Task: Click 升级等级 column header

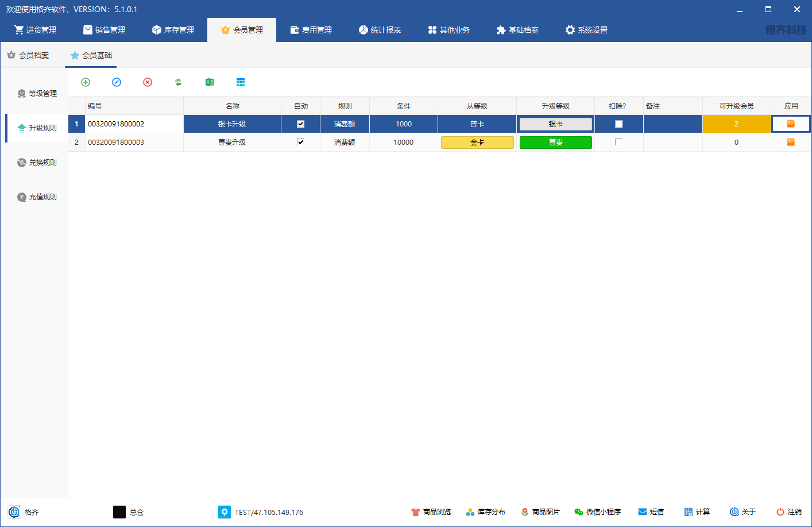Action: pos(556,106)
